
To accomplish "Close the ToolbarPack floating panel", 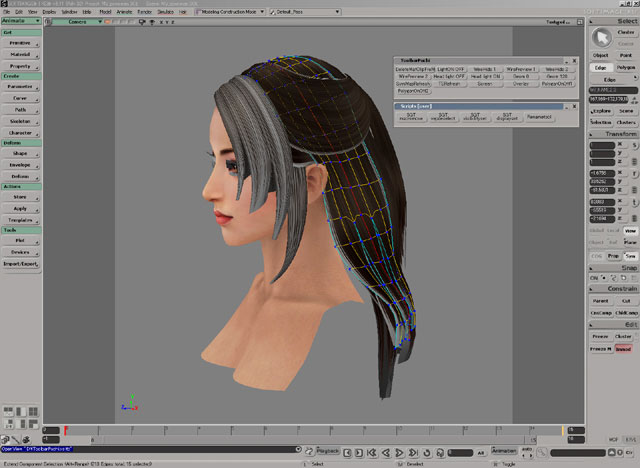I will 574,61.
